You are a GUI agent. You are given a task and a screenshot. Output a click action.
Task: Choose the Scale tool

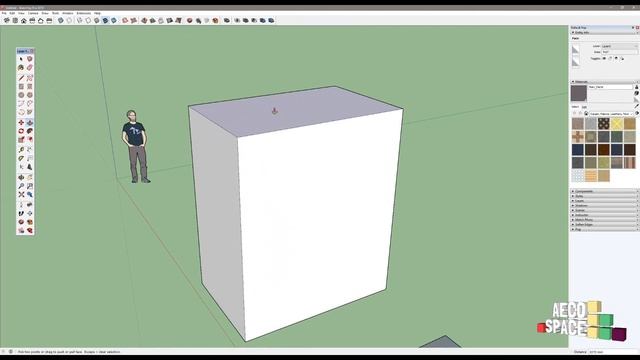[21, 140]
